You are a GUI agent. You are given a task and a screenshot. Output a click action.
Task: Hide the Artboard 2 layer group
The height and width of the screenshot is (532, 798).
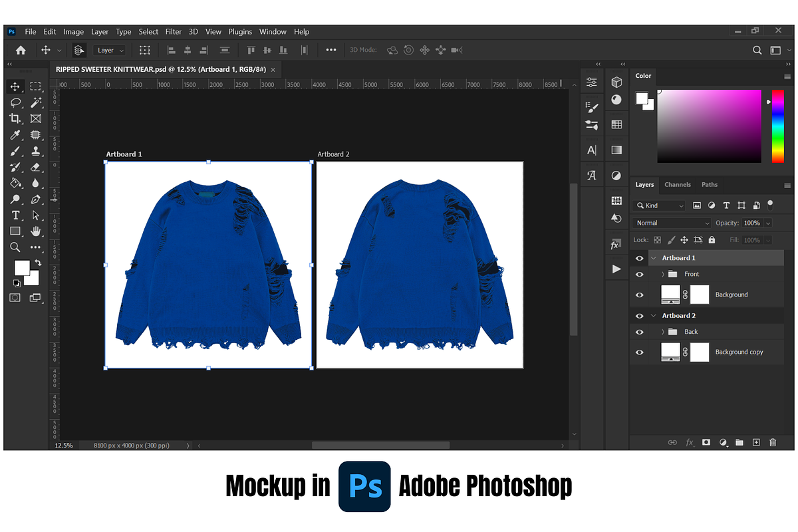coord(640,316)
